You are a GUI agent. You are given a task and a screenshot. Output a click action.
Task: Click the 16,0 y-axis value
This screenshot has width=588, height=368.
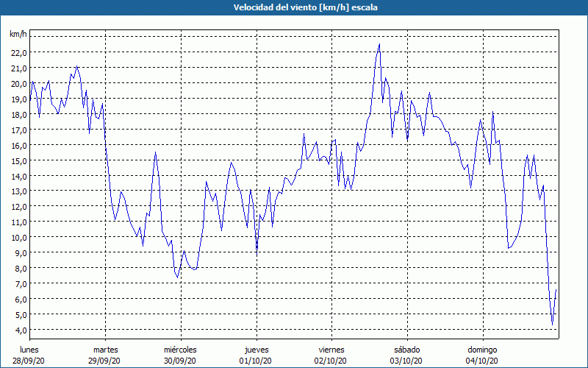click(x=19, y=145)
